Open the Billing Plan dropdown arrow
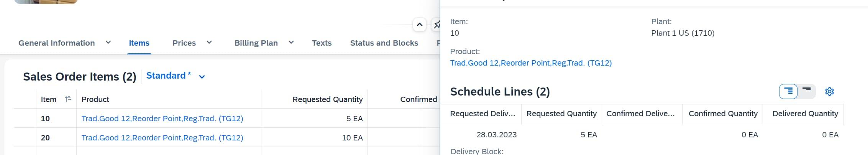 coord(291,43)
